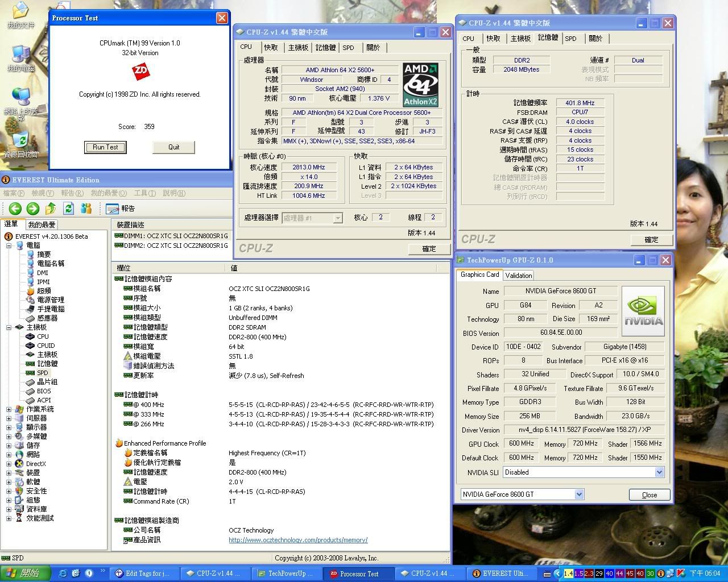
Task: Click the AMD Athlon 64 X2 logo
Action: (420, 84)
